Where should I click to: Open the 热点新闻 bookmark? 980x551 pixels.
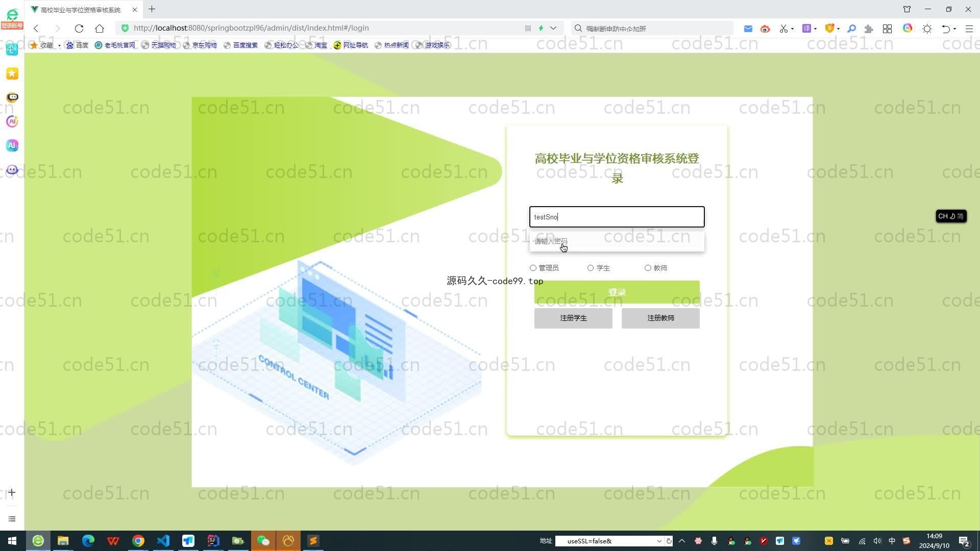click(x=391, y=45)
